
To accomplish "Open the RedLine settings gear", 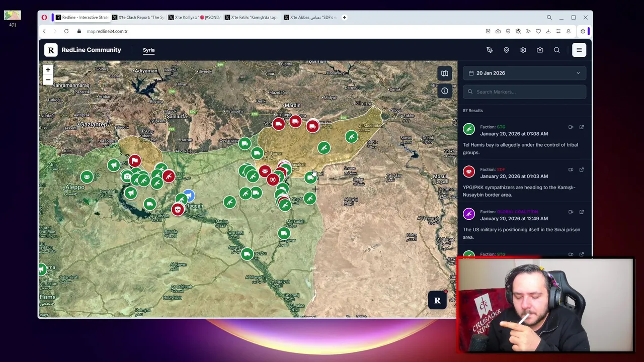I will (x=523, y=50).
